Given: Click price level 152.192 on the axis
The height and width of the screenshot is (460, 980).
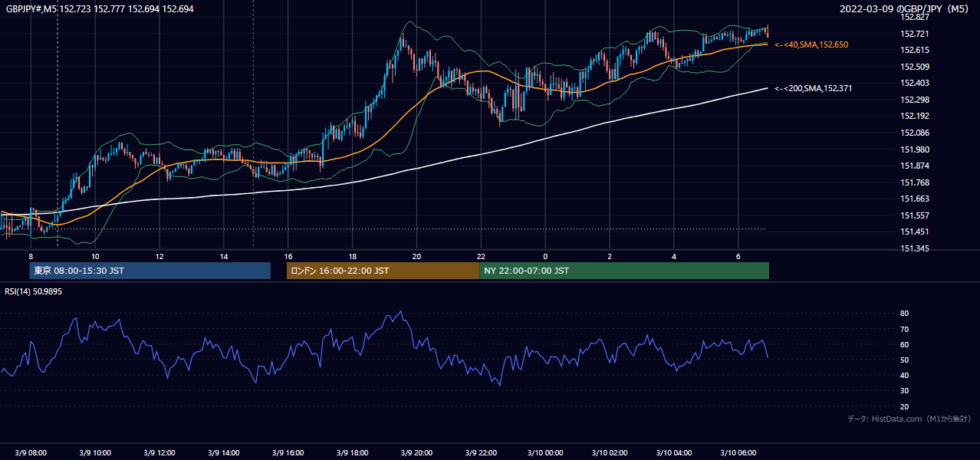Looking at the screenshot, I should pos(914,117).
